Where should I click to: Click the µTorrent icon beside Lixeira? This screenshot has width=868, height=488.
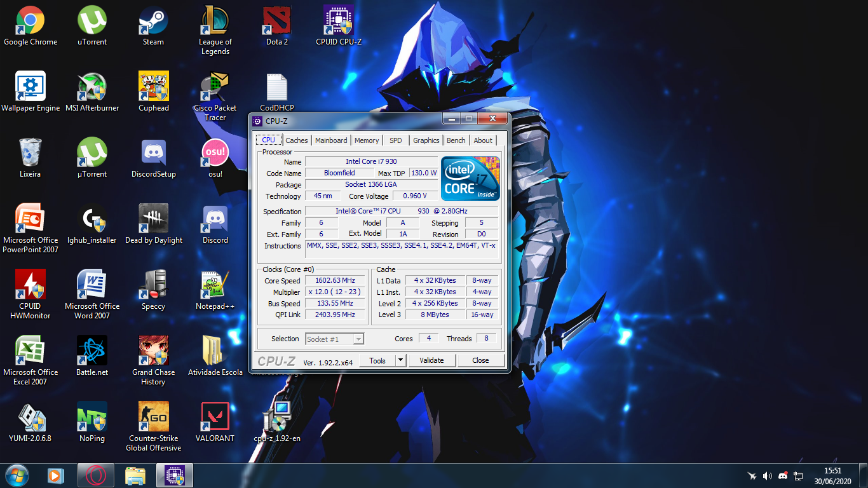click(x=92, y=159)
